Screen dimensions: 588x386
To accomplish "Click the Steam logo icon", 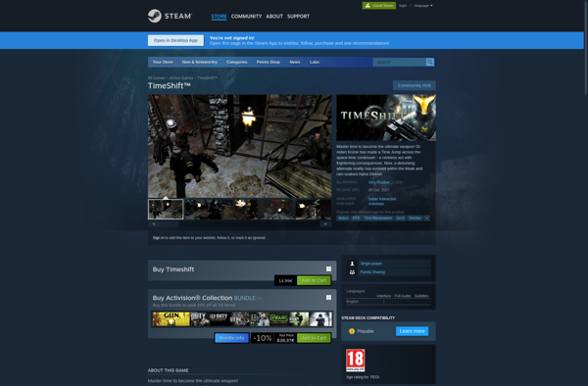I will (155, 16).
